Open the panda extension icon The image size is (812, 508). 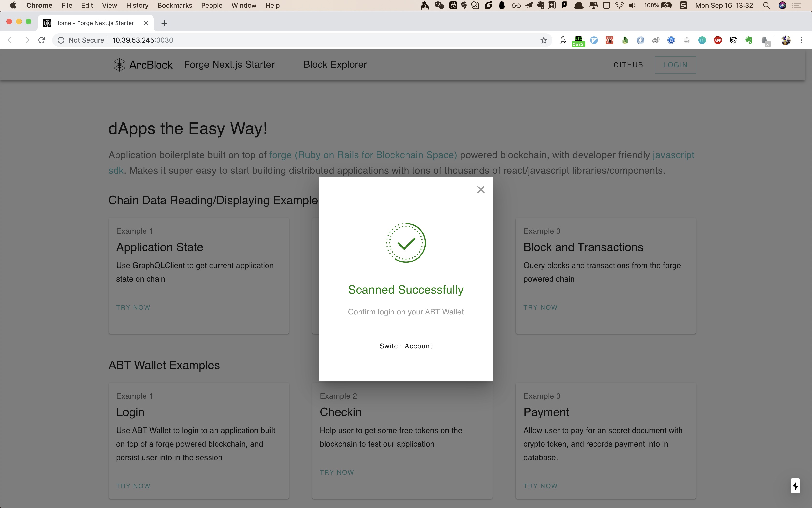click(x=733, y=40)
